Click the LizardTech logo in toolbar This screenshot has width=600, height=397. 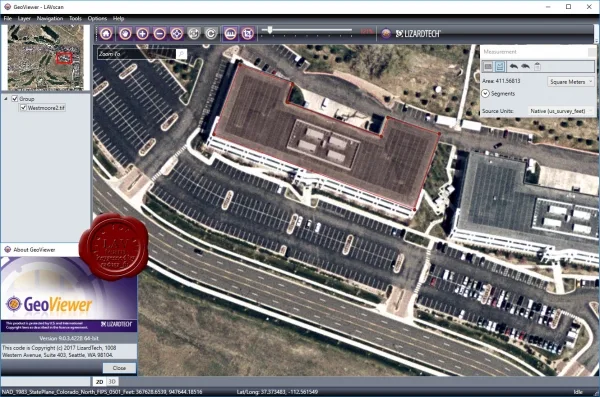(x=418, y=34)
